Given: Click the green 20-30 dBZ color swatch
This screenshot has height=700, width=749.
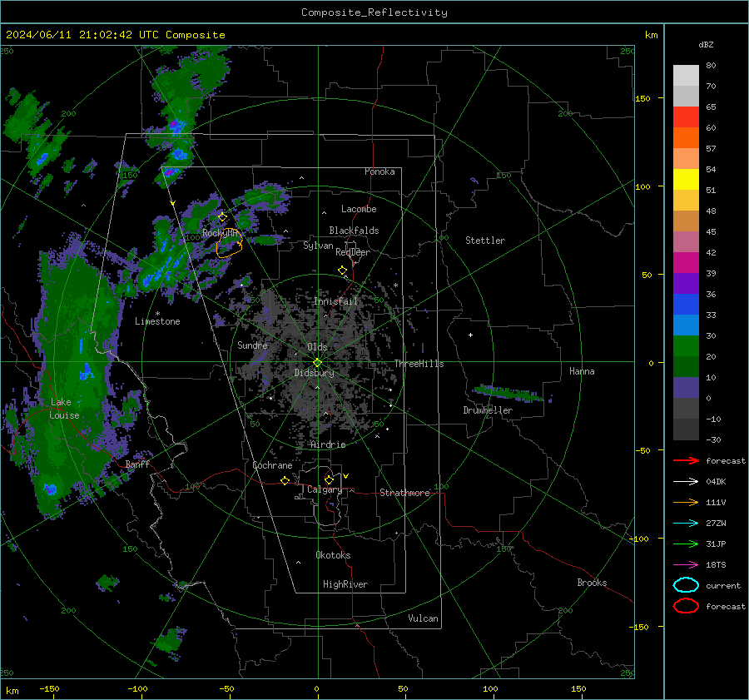Looking at the screenshot, I should pos(686,346).
